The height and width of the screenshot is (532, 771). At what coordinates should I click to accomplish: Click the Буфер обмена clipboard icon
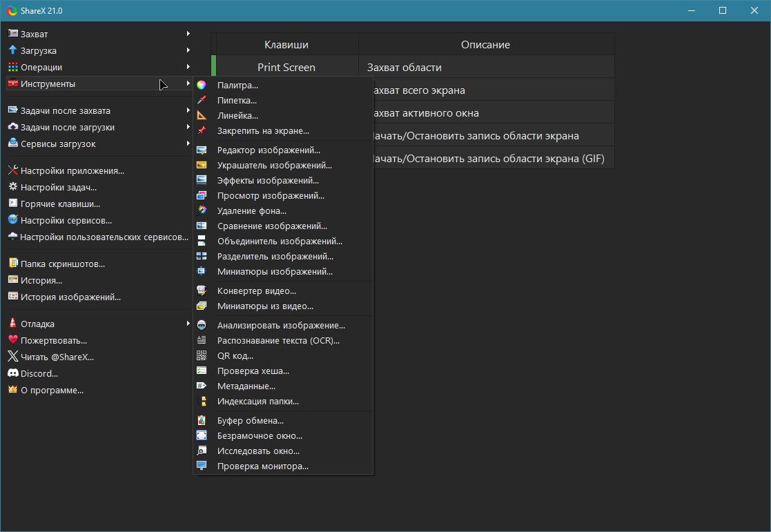(x=202, y=420)
